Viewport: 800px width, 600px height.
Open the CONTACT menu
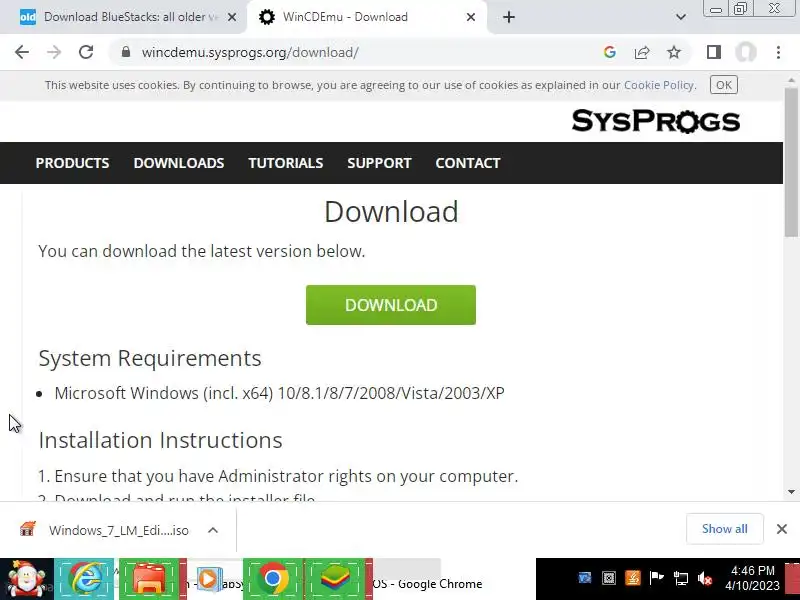point(468,163)
